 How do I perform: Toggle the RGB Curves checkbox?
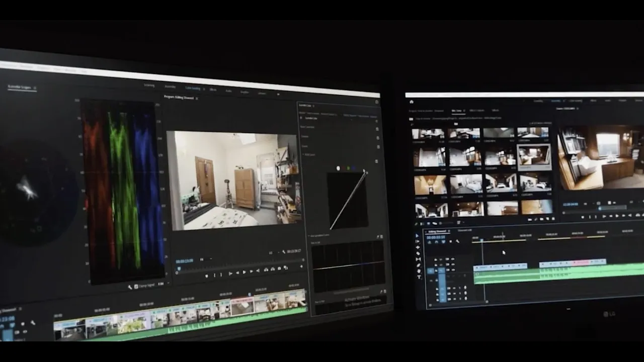tap(376, 161)
